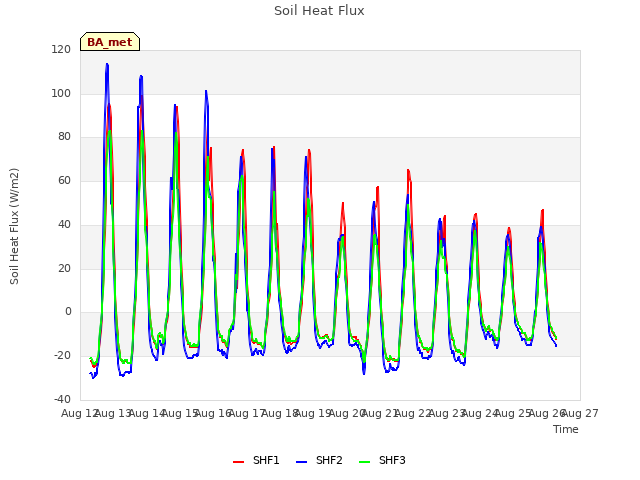Image resolution: width=640 pixels, height=480 pixels.
Task: Click the tallest blue SHF2 peak near Aug 13
Action: (x=107, y=64)
